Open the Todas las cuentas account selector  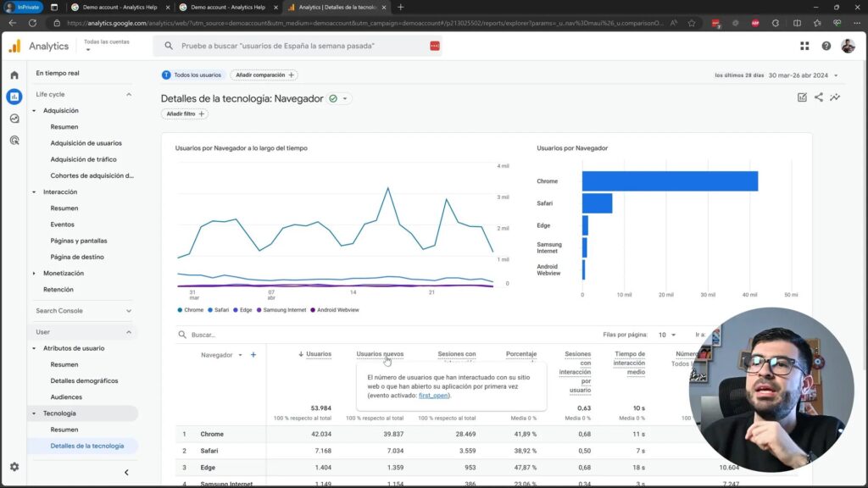(106, 46)
